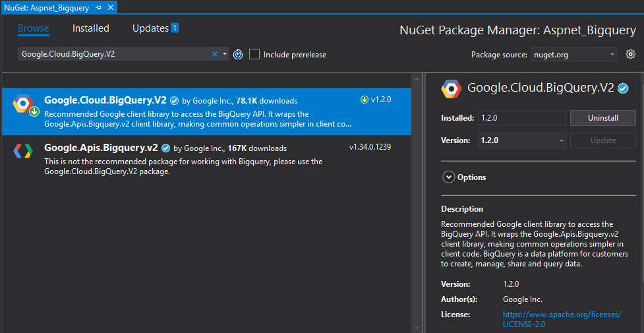Click the Google.Apis.Bigquery.v2 package logo icon
The width and height of the screenshot is (644, 333).
(x=23, y=151)
